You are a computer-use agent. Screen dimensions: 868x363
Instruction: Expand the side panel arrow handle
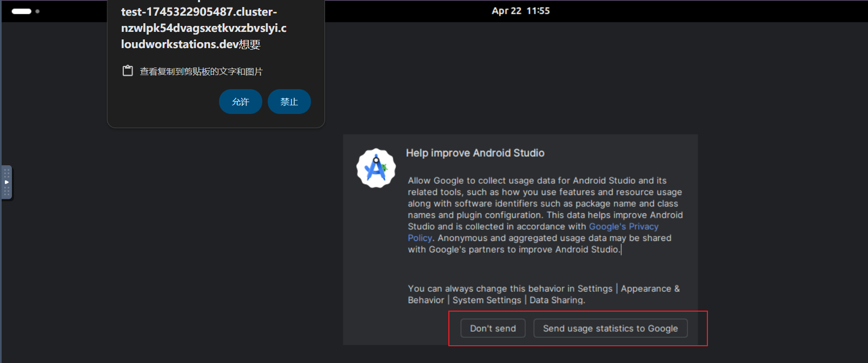pyautogui.click(x=6, y=183)
